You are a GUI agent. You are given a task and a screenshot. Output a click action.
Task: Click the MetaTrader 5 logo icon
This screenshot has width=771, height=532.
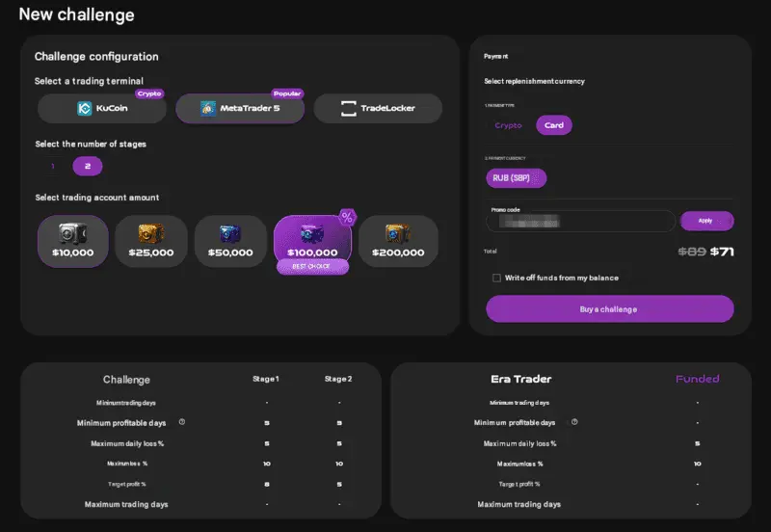[x=208, y=108]
